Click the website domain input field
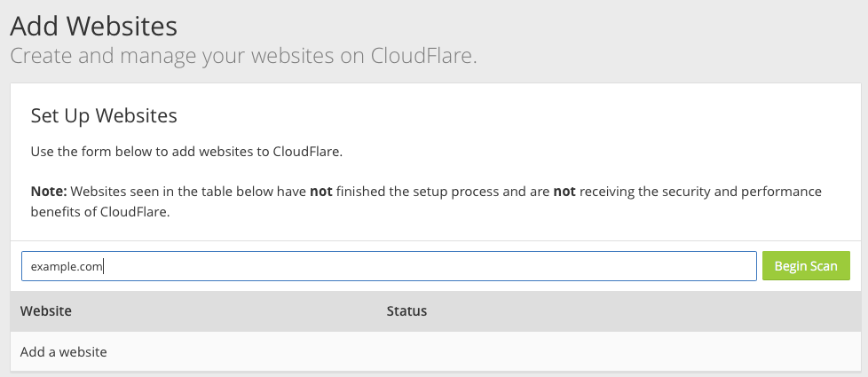868x377 pixels. click(426, 266)
